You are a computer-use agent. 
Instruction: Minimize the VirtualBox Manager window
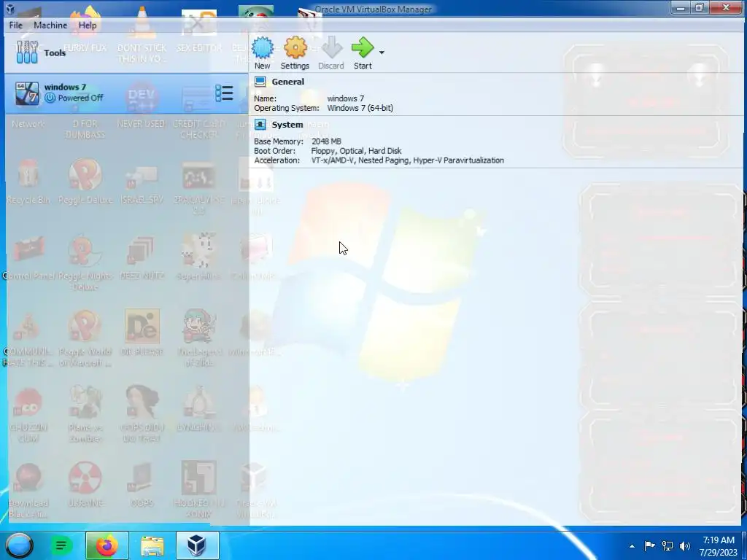pyautogui.click(x=681, y=8)
